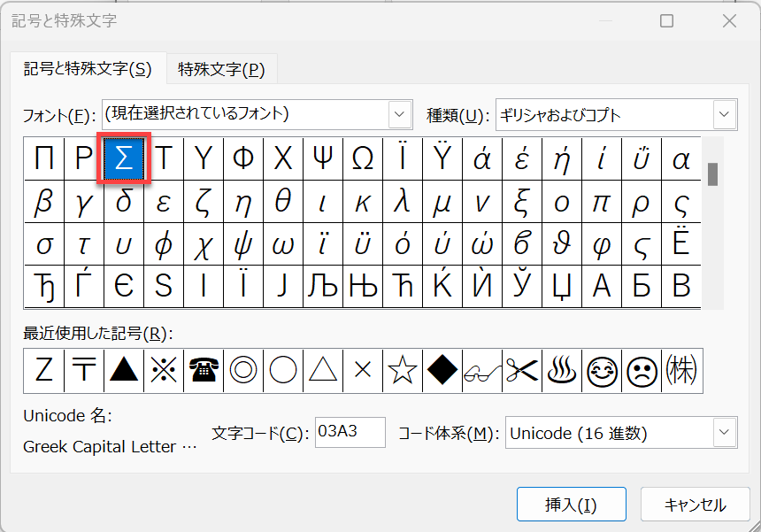Screen dimensions: 761x532
Task: Choose the lowercase lambda λ symbol
Action: (x=403, y=202)
